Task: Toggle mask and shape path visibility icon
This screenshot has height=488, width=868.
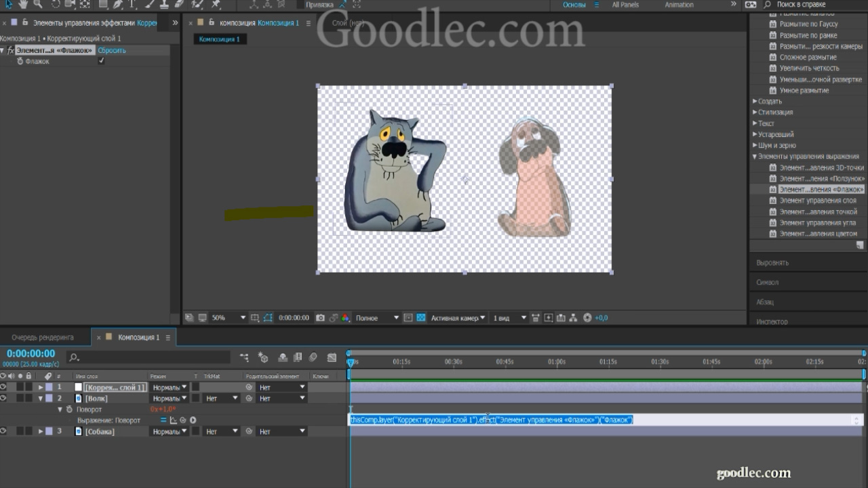Action: pos(267,318)
